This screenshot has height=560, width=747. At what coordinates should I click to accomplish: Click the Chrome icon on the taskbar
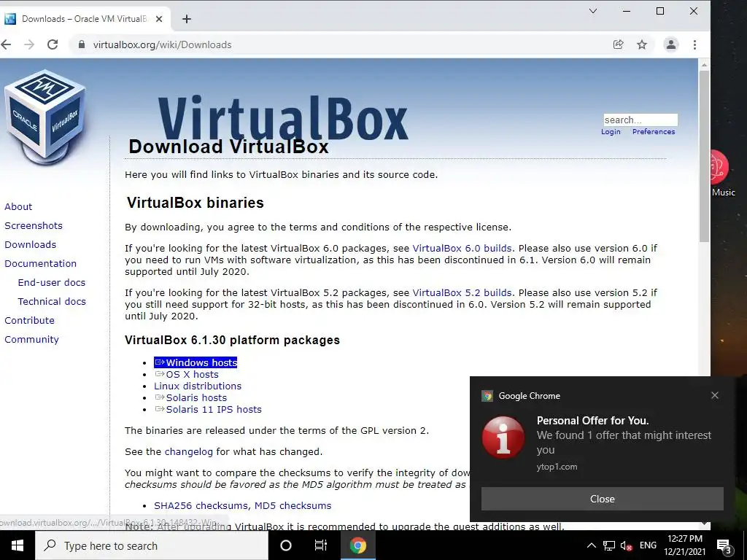click(357, 545)
